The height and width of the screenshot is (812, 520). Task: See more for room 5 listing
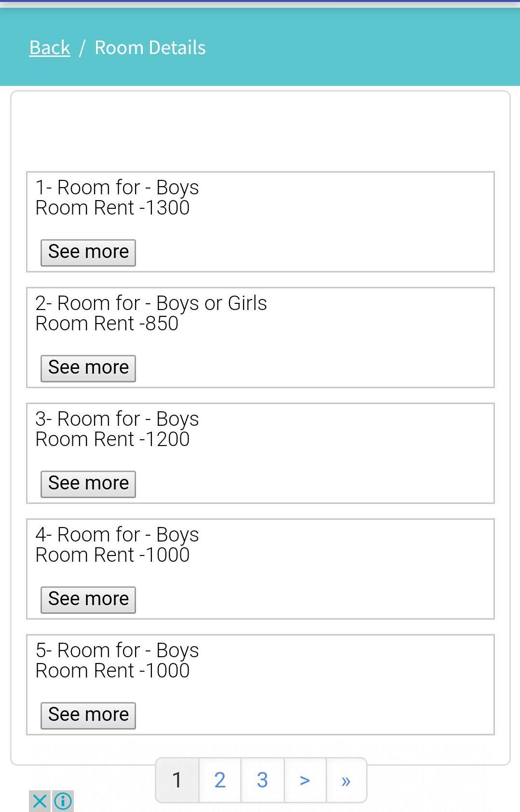click(88, 715)
